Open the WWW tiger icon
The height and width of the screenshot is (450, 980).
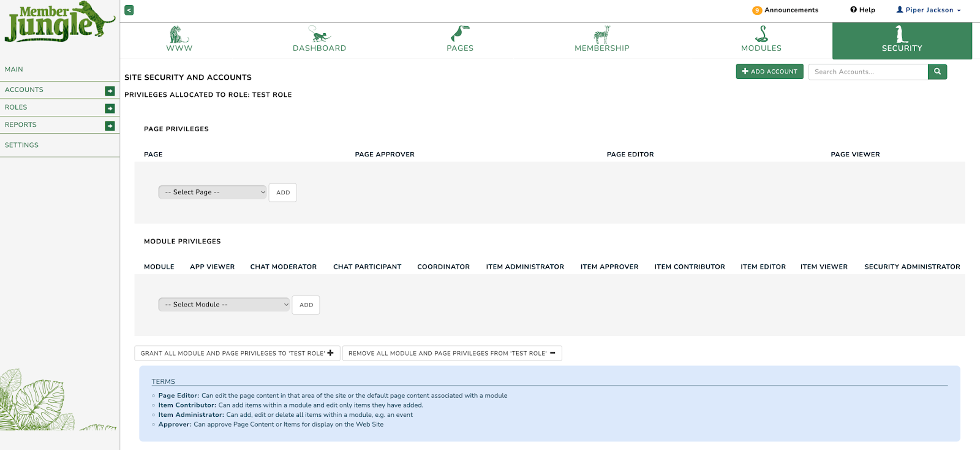point(179,34)
